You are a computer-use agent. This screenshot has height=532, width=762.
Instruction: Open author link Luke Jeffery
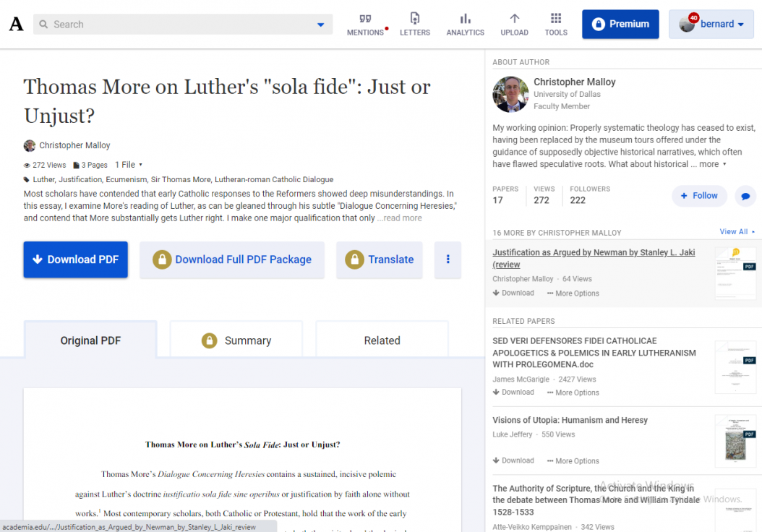click(x=512, y=434)
